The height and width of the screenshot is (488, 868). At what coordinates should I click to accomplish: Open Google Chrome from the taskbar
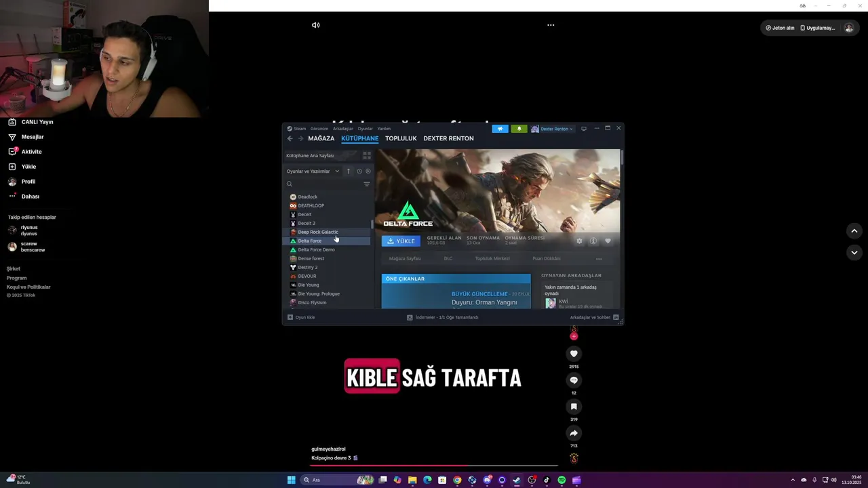[x=457, y=480]
